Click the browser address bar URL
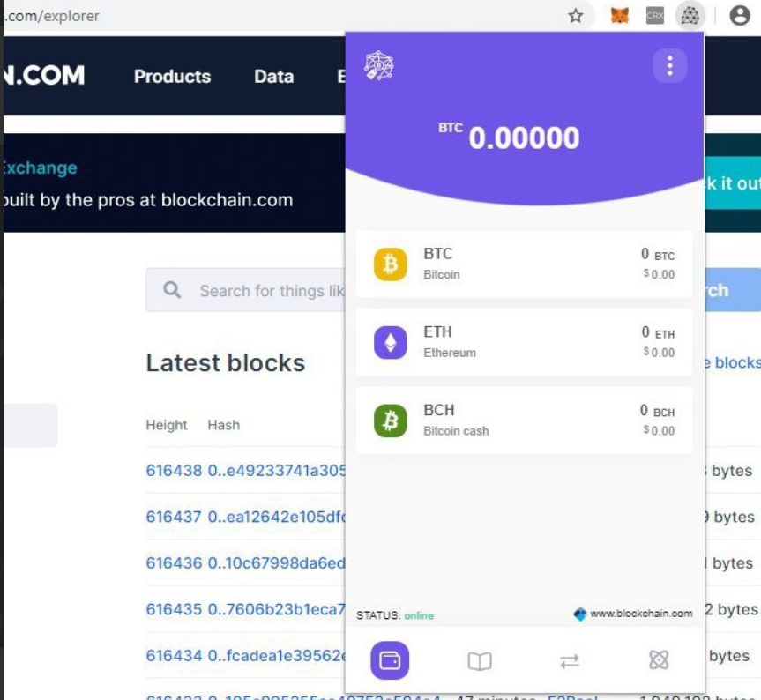 (x=52, y=16)
